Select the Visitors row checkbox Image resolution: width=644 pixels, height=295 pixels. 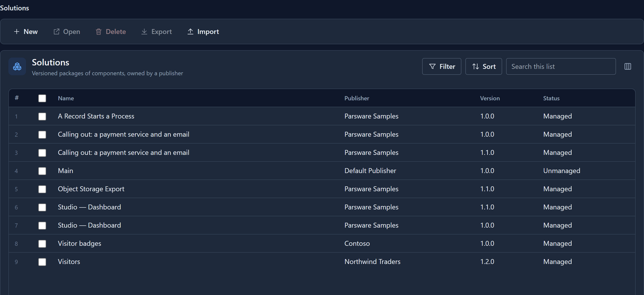click(x=42, y=262)
